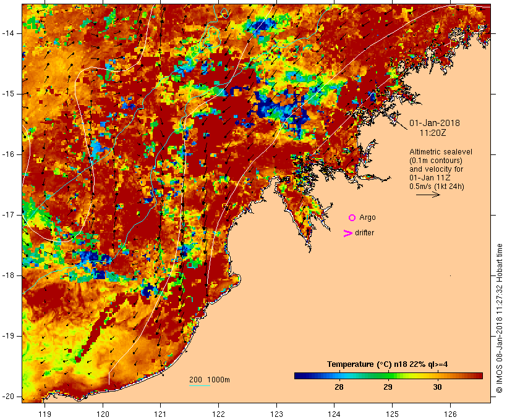Click the '-19' latitude axis label
Viewport: 507px width, 420px height.
8,336
